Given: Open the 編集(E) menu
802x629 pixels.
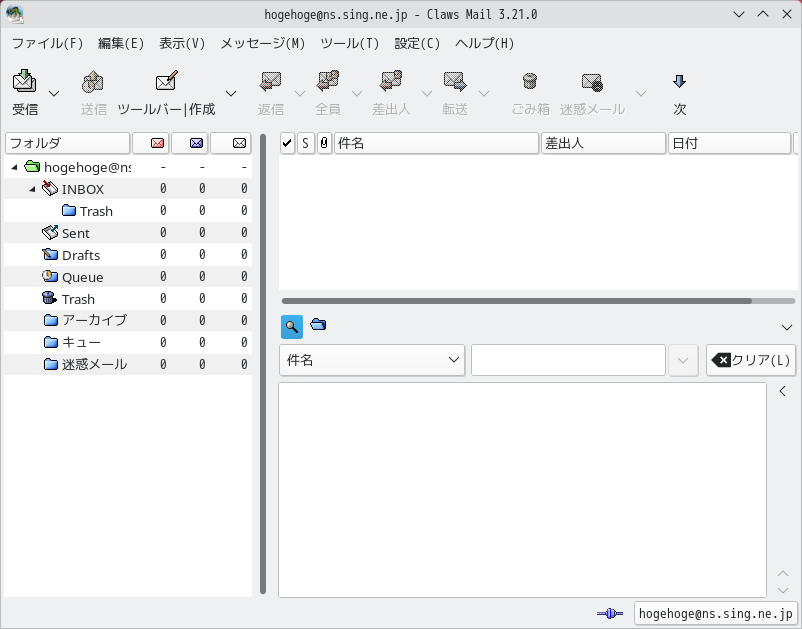Looking at the screenshot, I should click(x=121, y=43).
